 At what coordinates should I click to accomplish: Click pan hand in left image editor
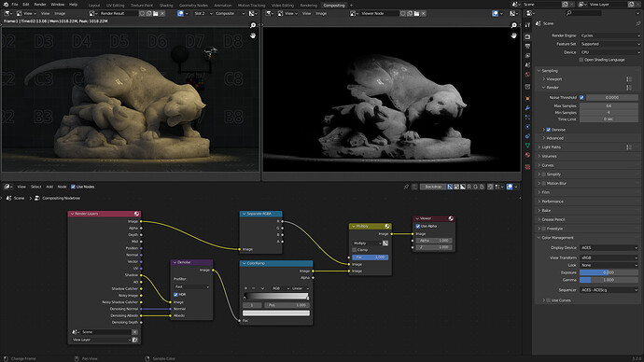(253, 35)
